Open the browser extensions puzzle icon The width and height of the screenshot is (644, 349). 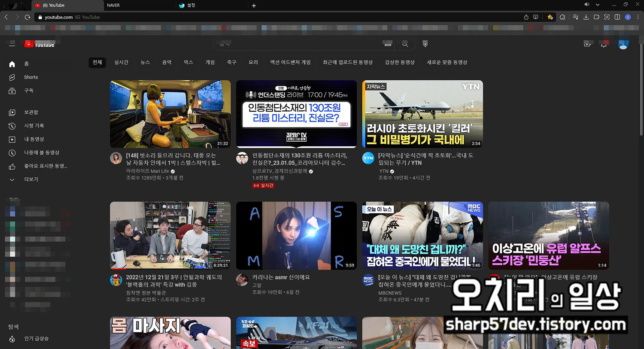tap(562, 17)
